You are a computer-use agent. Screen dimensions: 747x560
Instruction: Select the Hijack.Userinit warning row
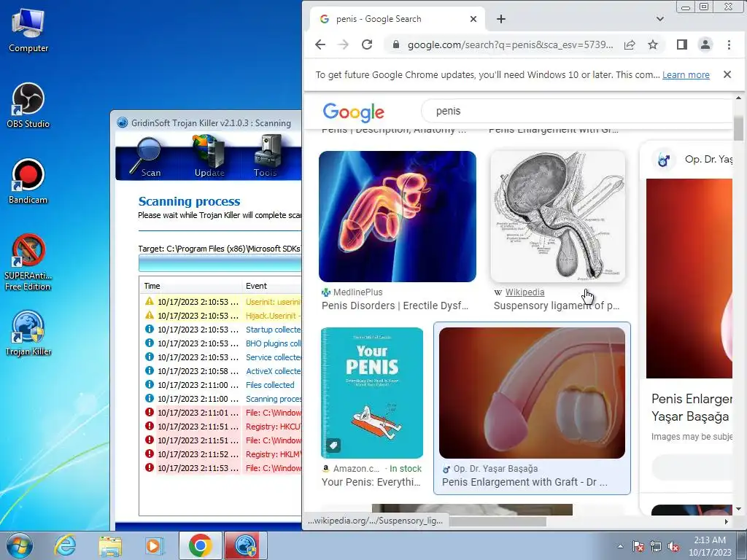(x=221, y=315)
